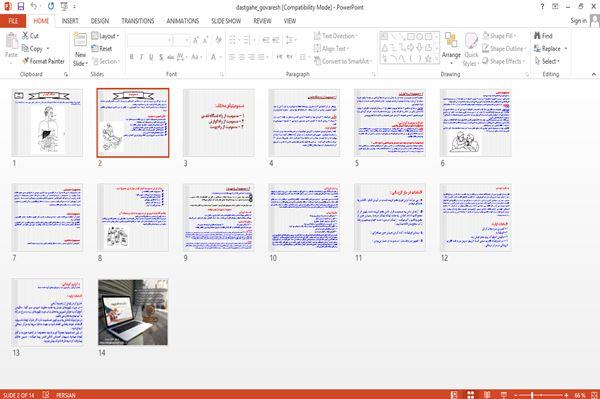Open the Select dropdown in Editing

pos(547,61)
